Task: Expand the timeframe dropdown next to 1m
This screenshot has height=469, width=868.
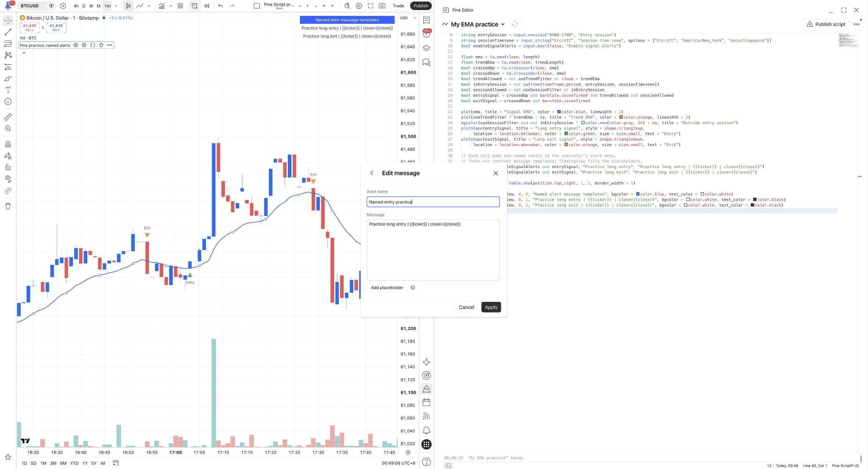Action: 116,6
